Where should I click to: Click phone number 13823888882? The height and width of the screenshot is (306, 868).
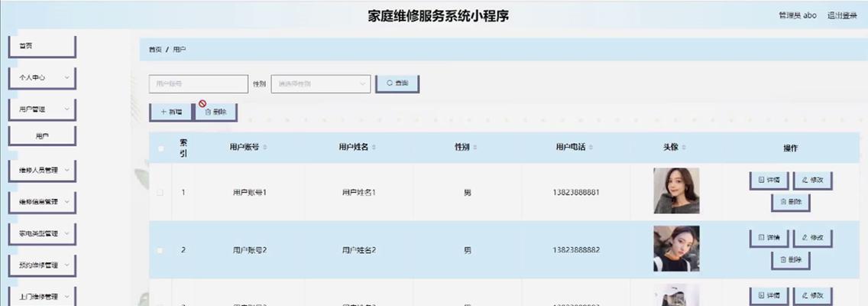point(575,250)
